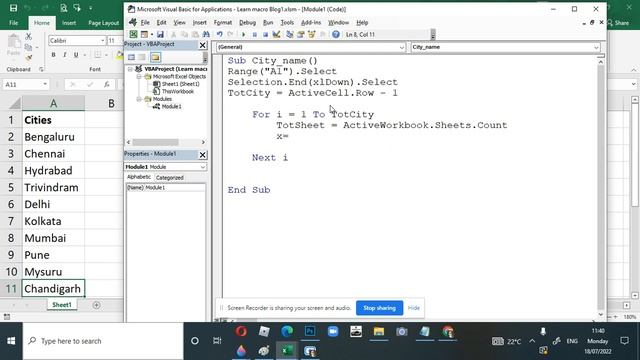Click View Code icon in Project panel
This screenshot has width=640, height=360.
[x=131, y=57]
